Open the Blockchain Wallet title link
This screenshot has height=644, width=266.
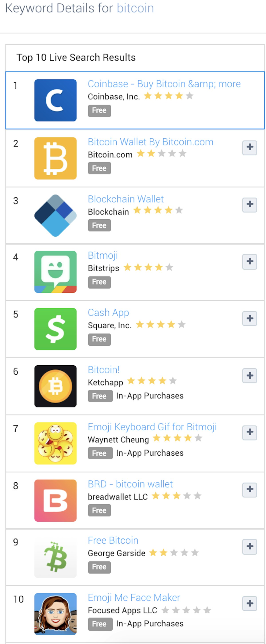[126, 199]
